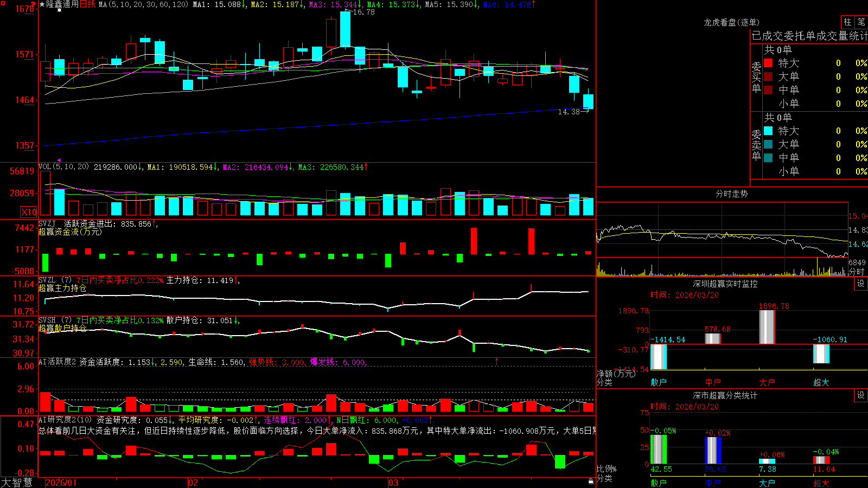868x488 pixels.
Task: Click the SVZJ indicator label
Action: pyautogui.click(x=47, y=223)
